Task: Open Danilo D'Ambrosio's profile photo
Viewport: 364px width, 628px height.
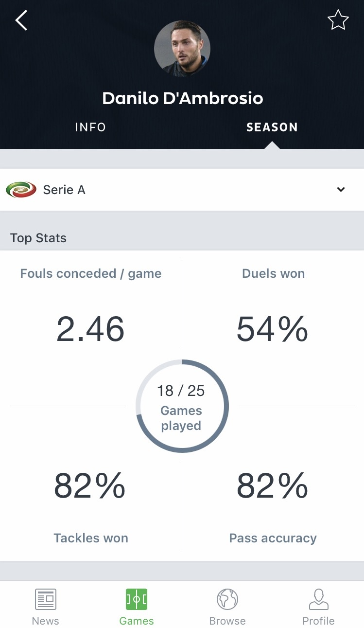Action: pyautogui.click(x=182, y=48)
